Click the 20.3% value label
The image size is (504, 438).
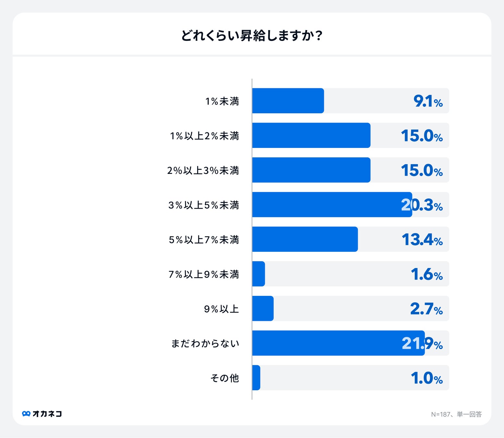[422, 205]
